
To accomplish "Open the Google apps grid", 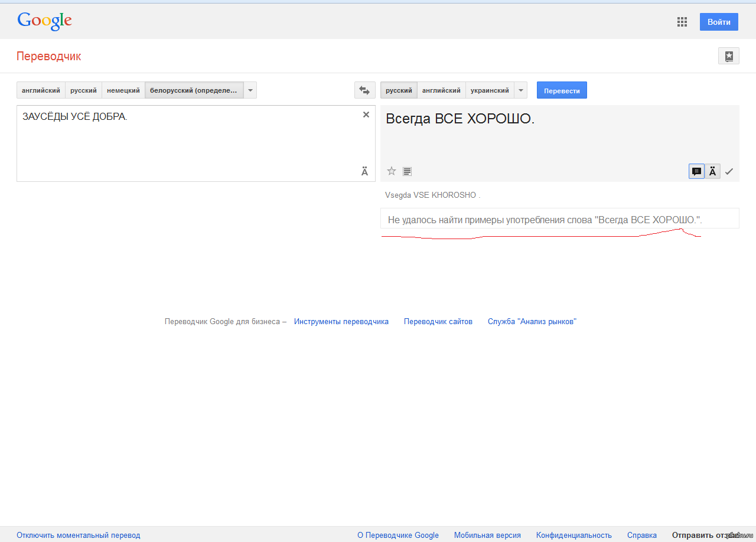I will point(682,22).
